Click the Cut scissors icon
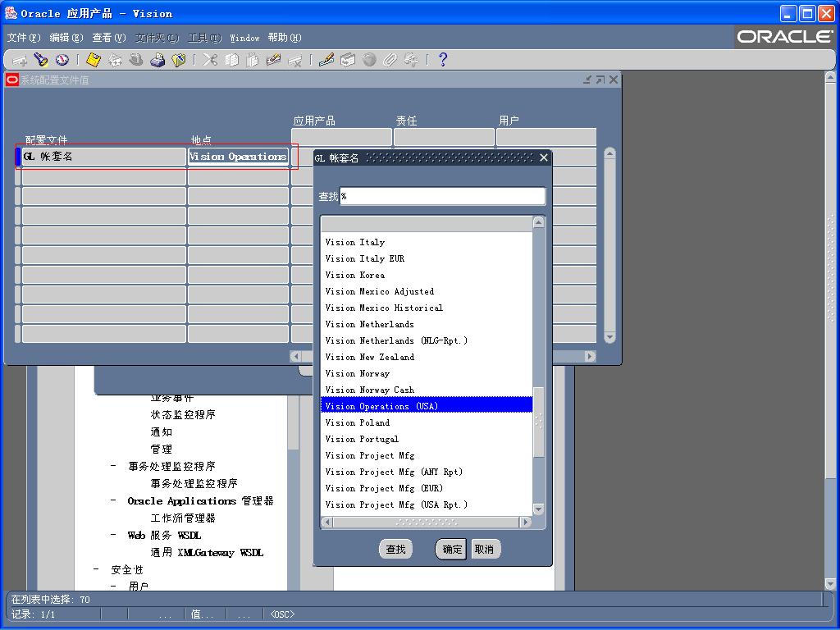Viewport: 840px width, 630px height. tap(210, 60)
